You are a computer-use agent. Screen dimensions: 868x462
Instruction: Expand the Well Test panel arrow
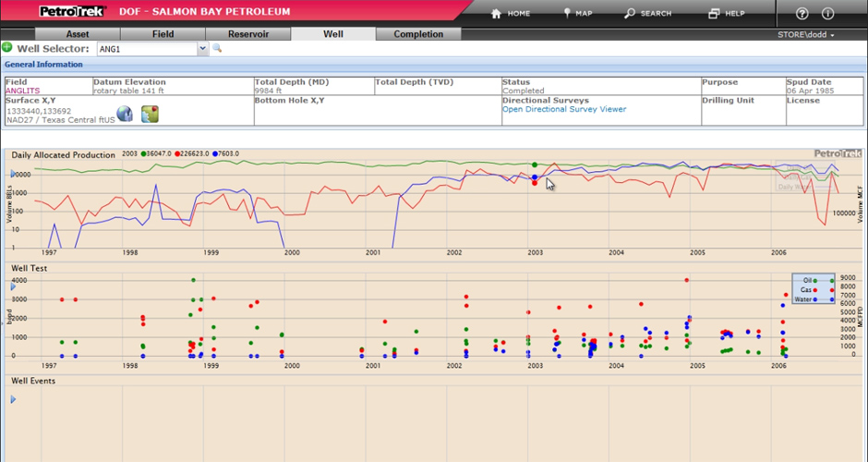13,287
